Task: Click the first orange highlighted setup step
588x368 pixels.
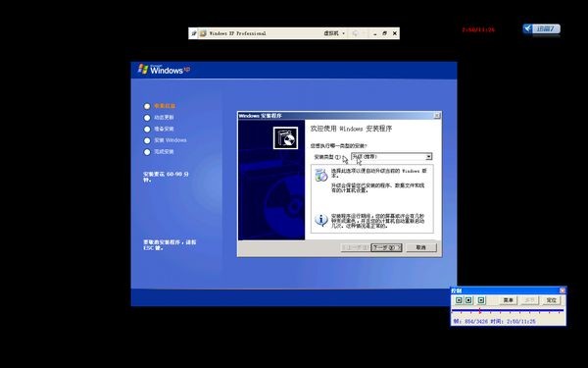Action: (x=165, y=106)
